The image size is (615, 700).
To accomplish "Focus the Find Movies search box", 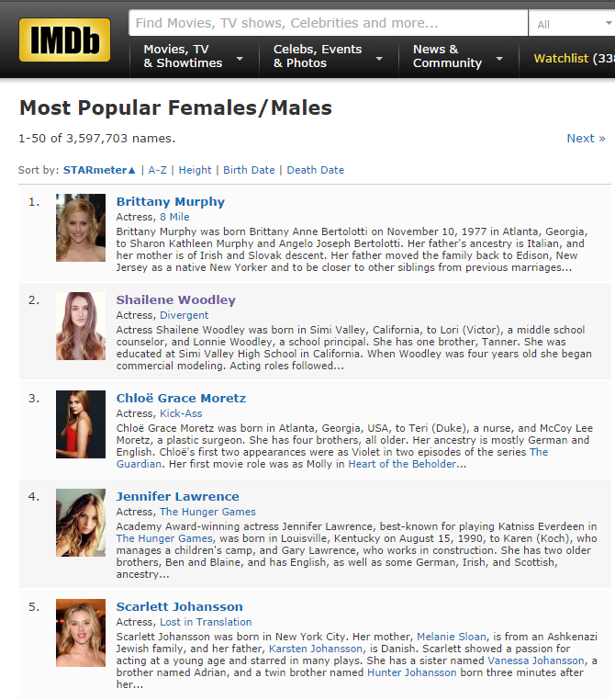I will [x=329, y=23].
